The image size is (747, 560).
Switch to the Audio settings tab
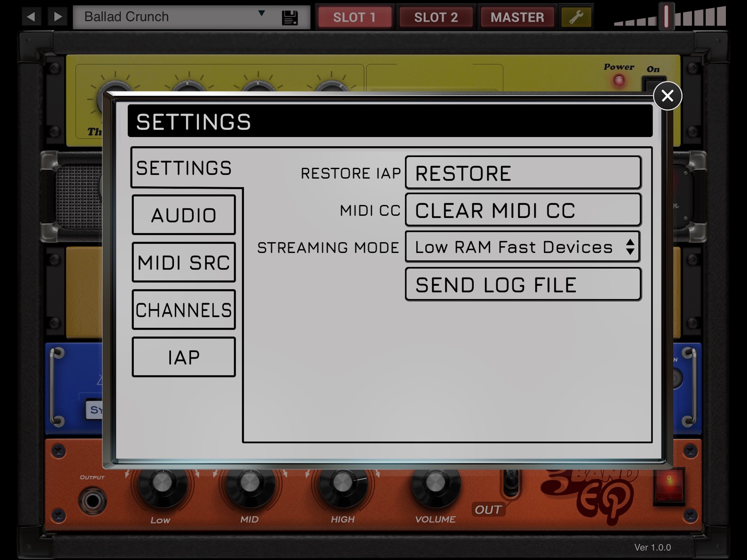[x=184, y=215]
